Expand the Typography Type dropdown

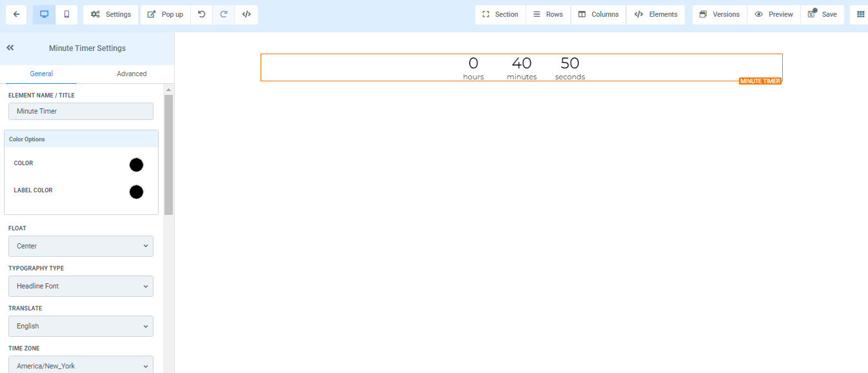click(x=81, y=286)
